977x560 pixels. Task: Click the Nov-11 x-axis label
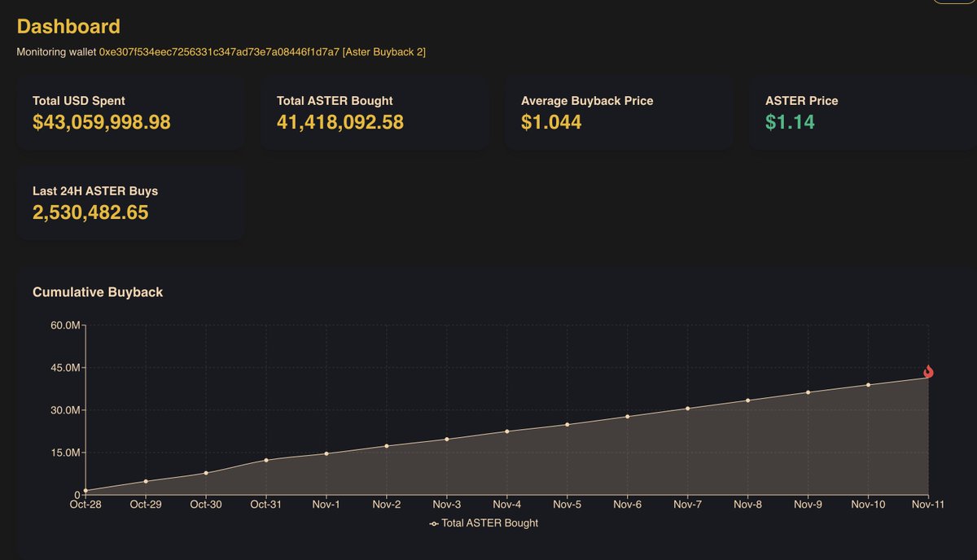tap(929, 505)
